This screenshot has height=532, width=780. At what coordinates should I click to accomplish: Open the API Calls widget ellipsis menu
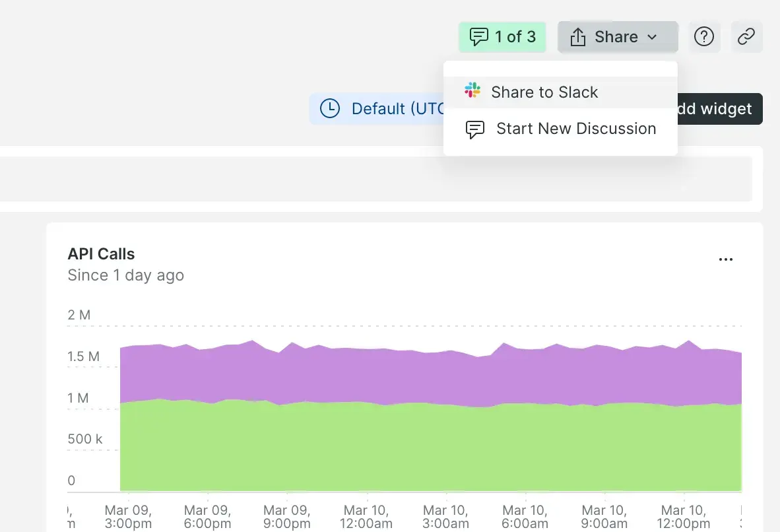(726, 259)
